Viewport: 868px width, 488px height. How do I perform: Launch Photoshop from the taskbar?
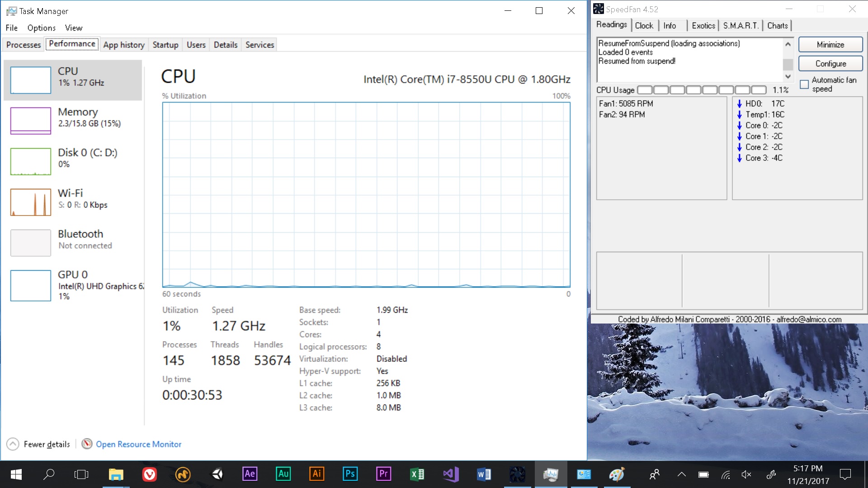[350, 474]
